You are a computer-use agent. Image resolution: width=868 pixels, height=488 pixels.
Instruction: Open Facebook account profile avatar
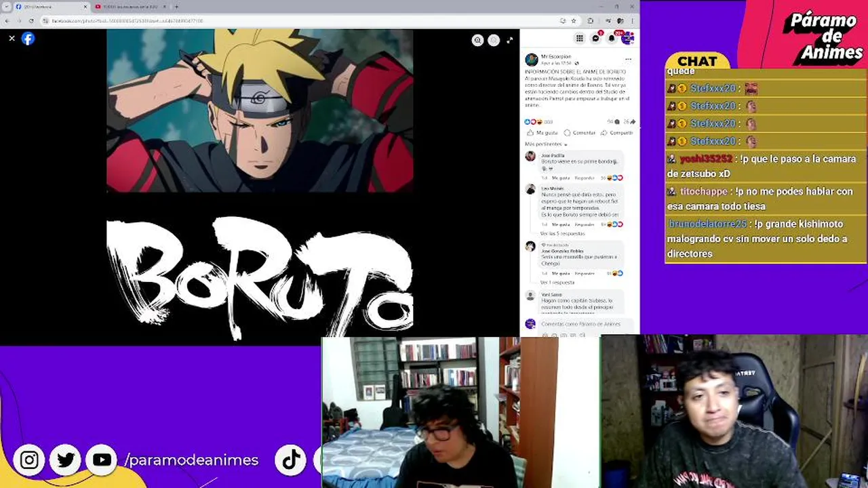(x=627, y=39)
